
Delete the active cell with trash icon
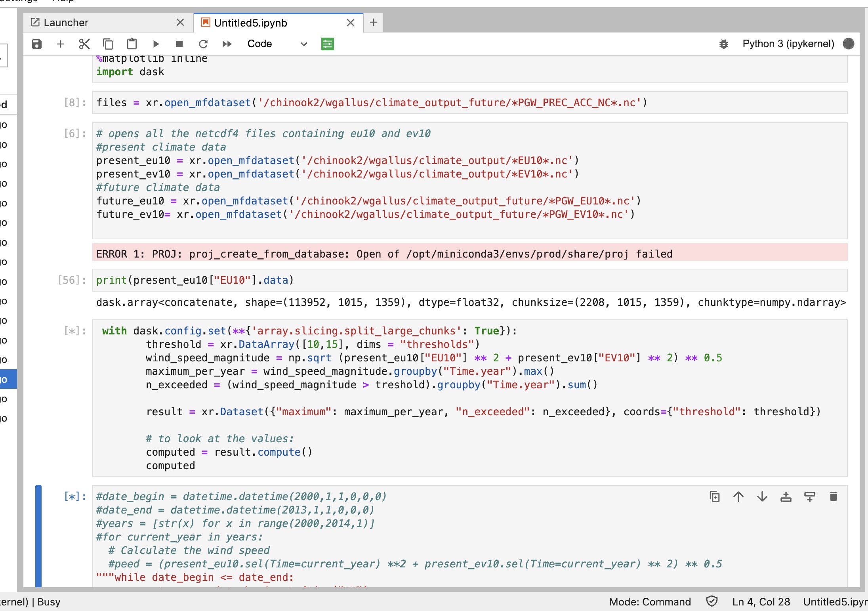(834, 496)
